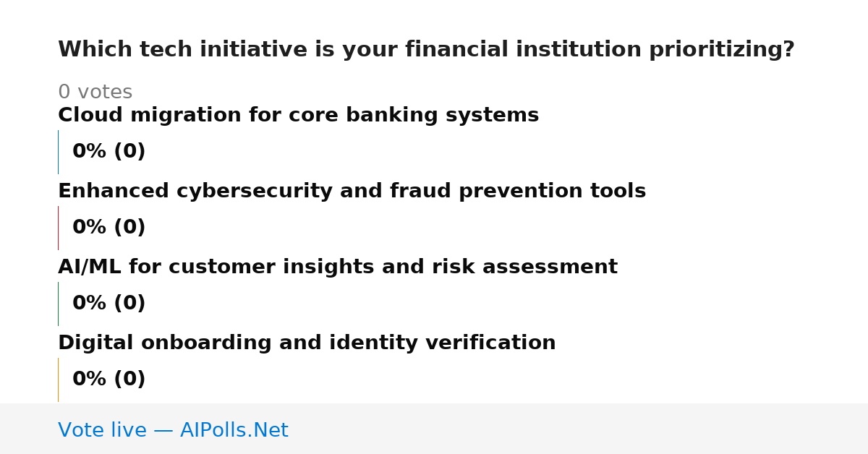This screenshot has width=868, height=454.
Task: Click the orange bar under Digital onboarding
Action: tap(58, 380)
